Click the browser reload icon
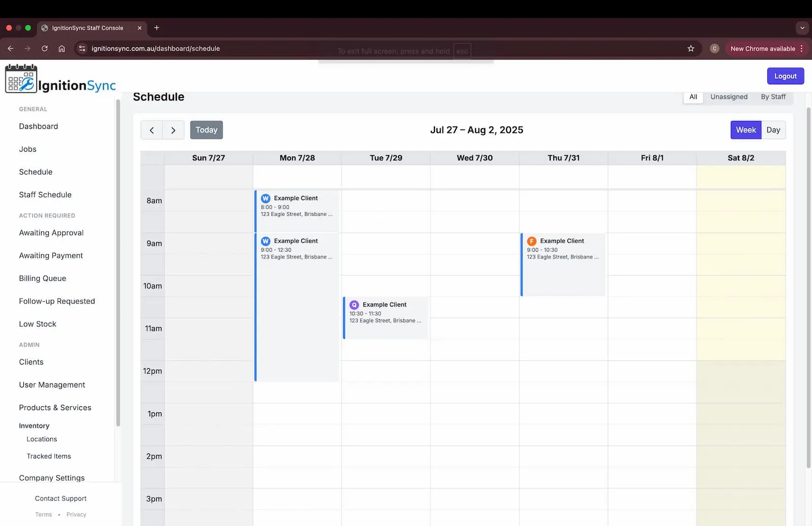Image resolution: width=812 pixels, height=526 pixels. pos(45,49)
